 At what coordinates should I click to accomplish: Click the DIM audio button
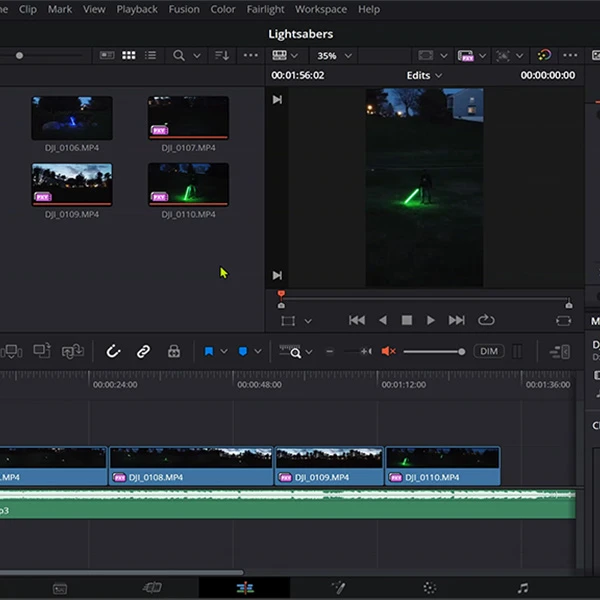tap(488, 351)
